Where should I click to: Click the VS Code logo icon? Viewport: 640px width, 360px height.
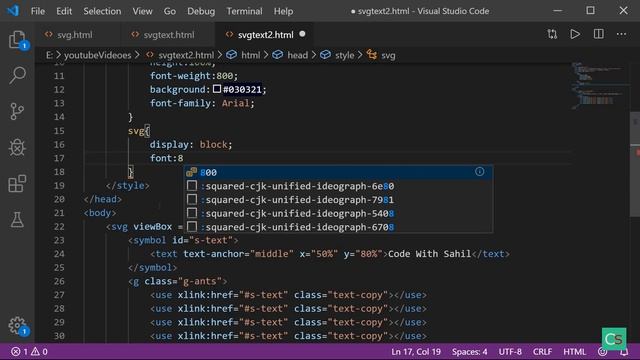tap(13, 11)
